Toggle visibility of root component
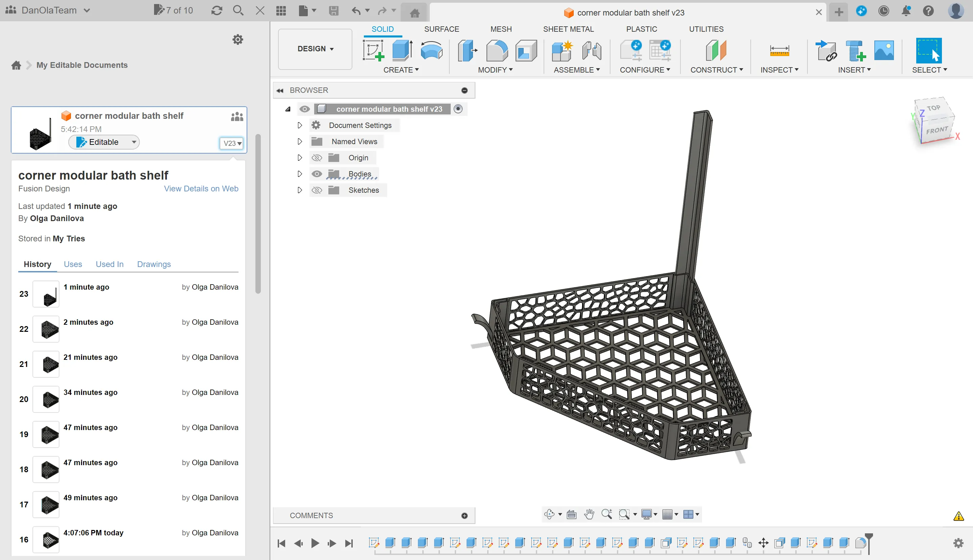Screen dimensions: 973x560 [304, 109]
